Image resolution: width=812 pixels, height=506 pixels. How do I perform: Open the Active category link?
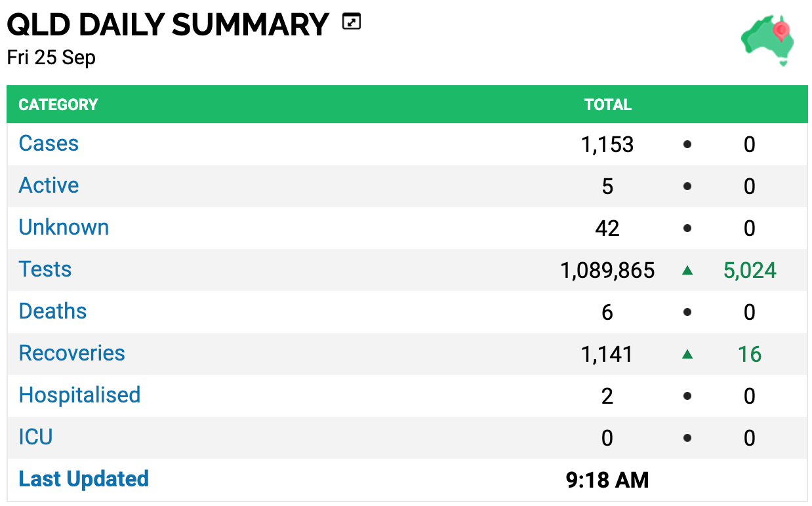click(x=49, y=185)
